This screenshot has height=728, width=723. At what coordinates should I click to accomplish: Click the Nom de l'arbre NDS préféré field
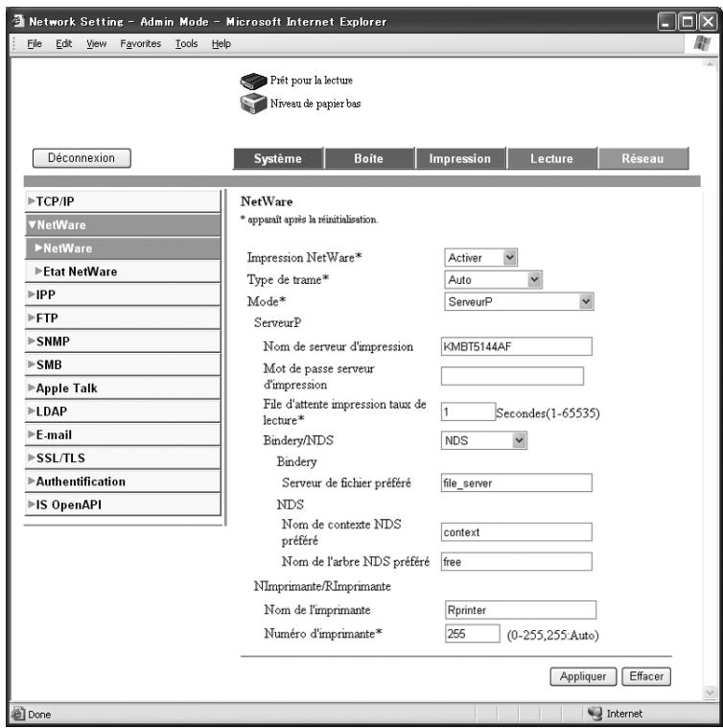(x=517, y=562)
